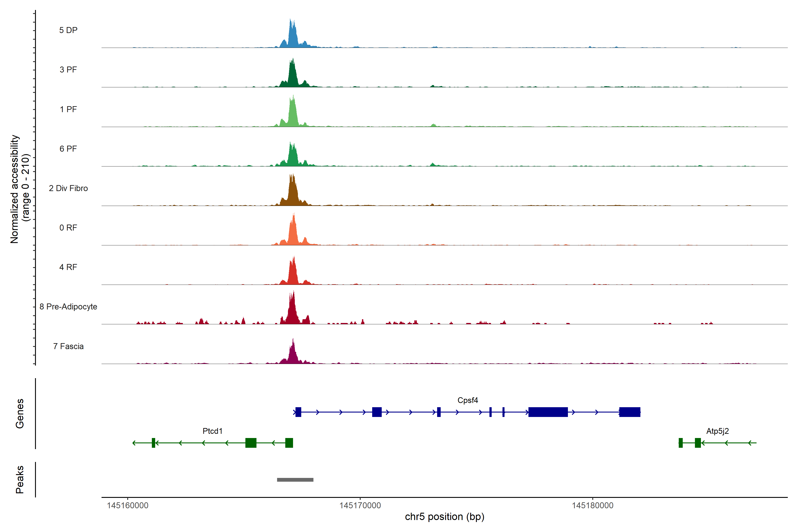Viewport: 798px width, 532px height.
Task: Click the Atp5j2 gene label
Action: pyautogui.click(x=717, y=431)
